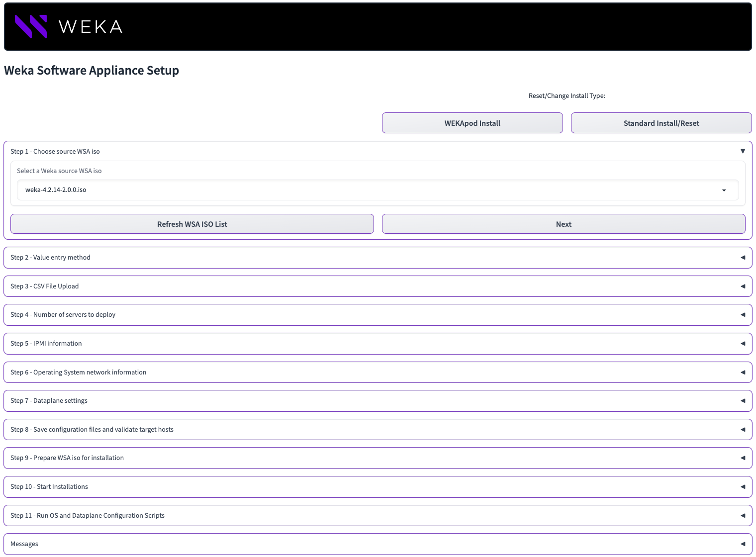The height and width of the screenshot is (557, 756).
Task: Open Step 11 Run OS Configuration Scripts
Action: (88, 516)
